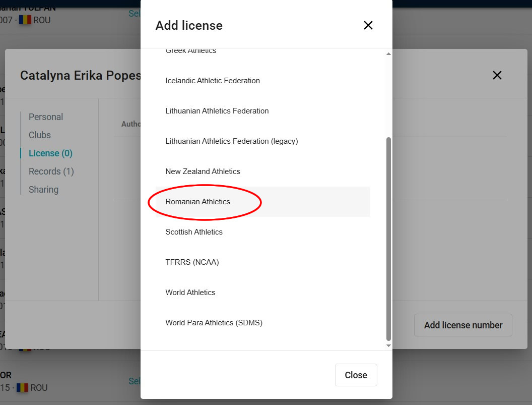Screen dimensions: 532x405
Task: Go to the Sharing tab
Action: point(43,190)
